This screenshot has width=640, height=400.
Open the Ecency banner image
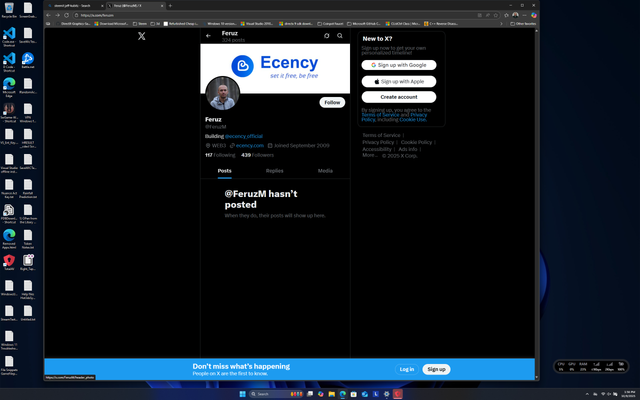tap(275, 69)
